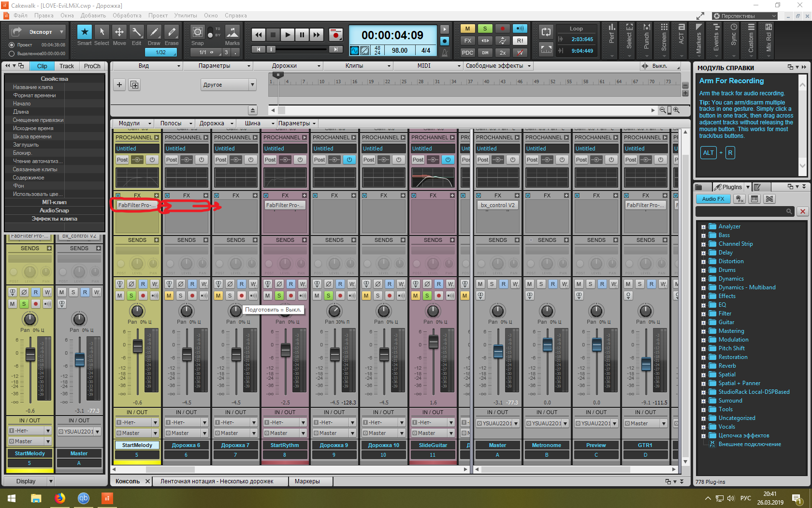Open the Audio FX plugin browser
Screen dimensions: 812x508
713,199
